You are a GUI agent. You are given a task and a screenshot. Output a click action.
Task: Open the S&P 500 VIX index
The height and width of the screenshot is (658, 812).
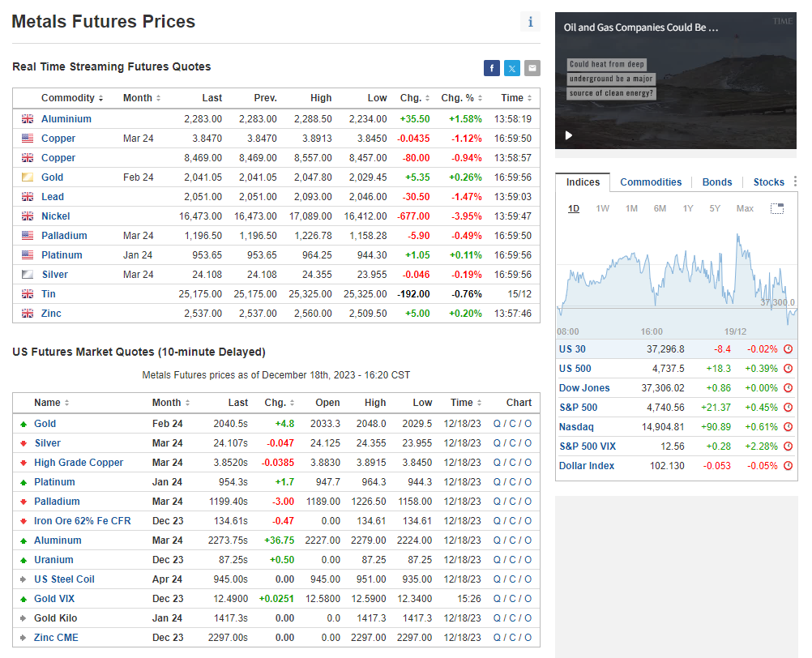pyautogui.click(x=588, y=446)
